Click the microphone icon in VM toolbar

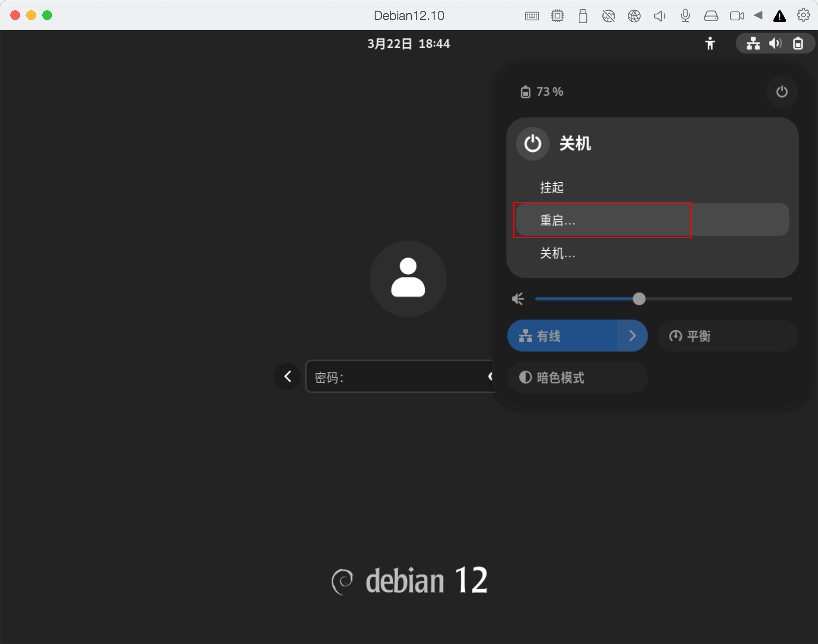[685, 16]
